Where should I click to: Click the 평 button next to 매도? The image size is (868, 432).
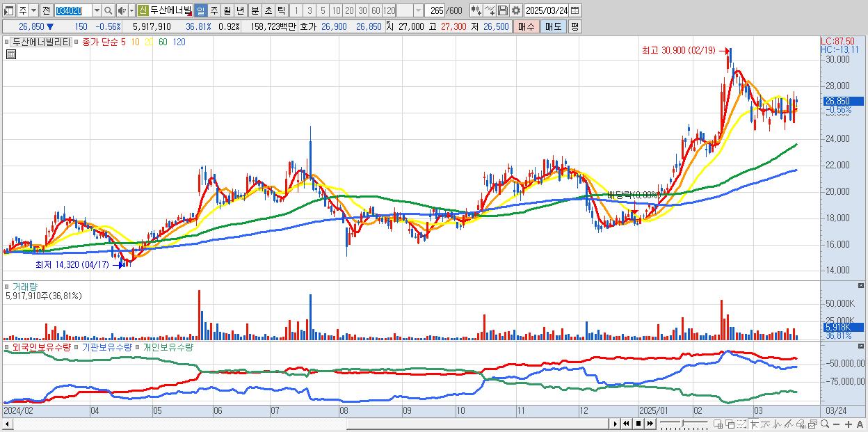(575, 26)
